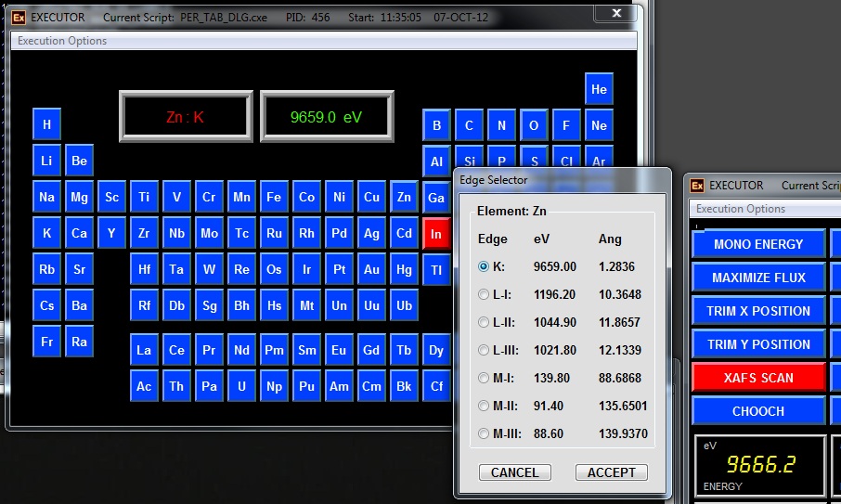This screenshot has width=841, height=504.
Task: Choose the L-III edge option
Action: (x=483, y=350)
